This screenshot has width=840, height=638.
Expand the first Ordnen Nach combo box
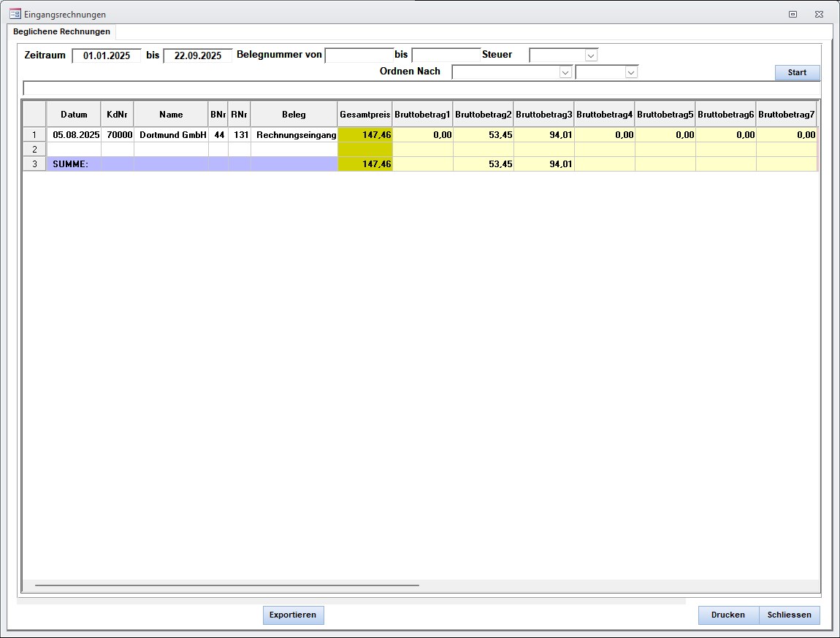coord(565,72)
